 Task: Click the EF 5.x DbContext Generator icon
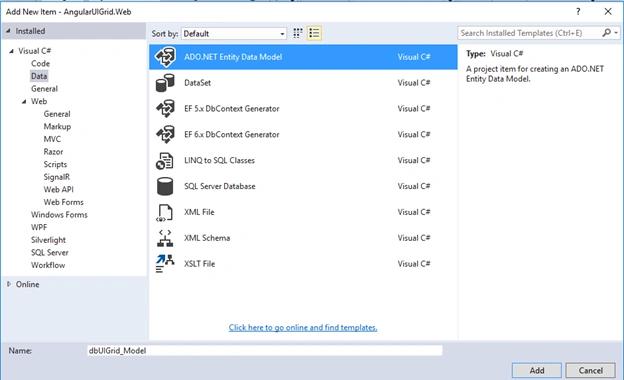coord(165,109)
